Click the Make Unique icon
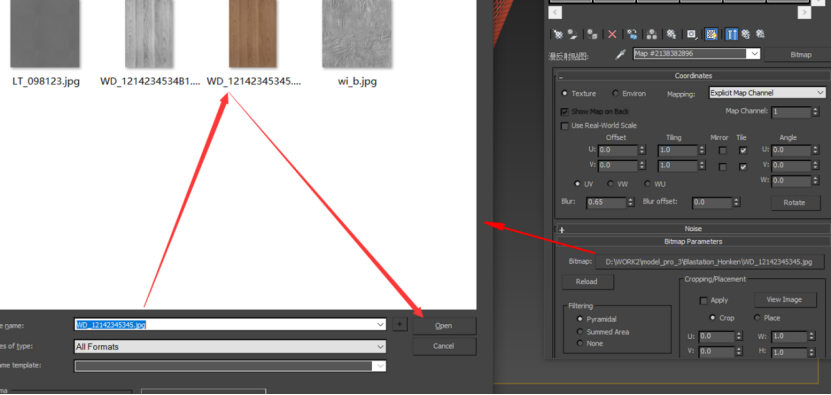Image resolution: width=831 pixels, height=395 pixels. tap(652, 34)
